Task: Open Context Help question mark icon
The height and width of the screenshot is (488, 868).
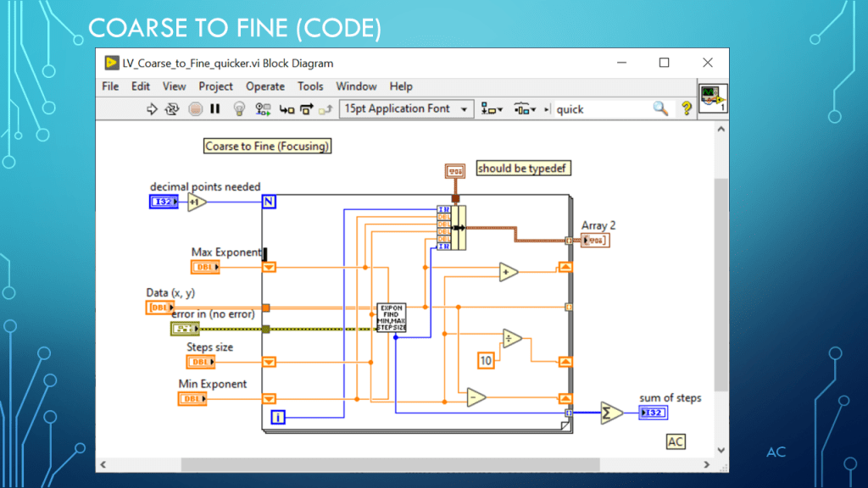Action: point(686,109)
